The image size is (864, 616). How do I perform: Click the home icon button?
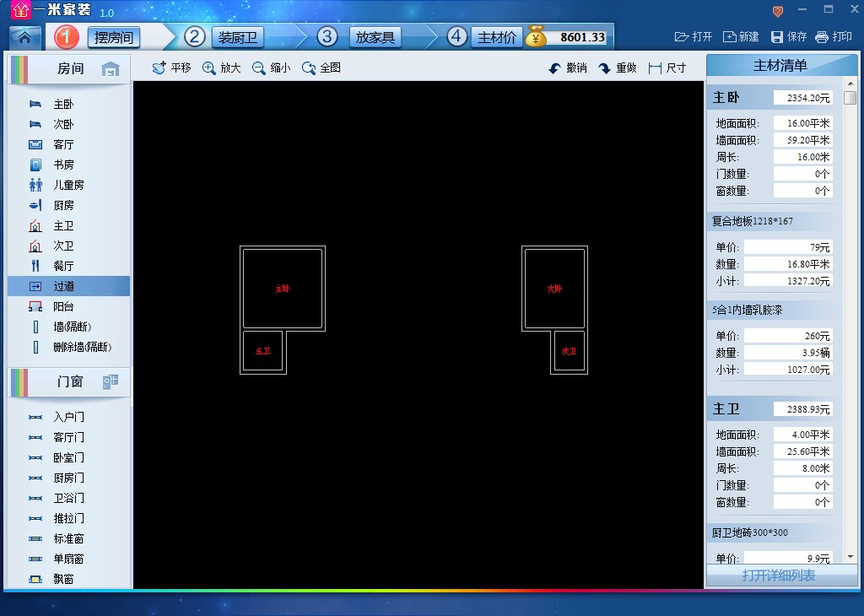tap(25, 37)
